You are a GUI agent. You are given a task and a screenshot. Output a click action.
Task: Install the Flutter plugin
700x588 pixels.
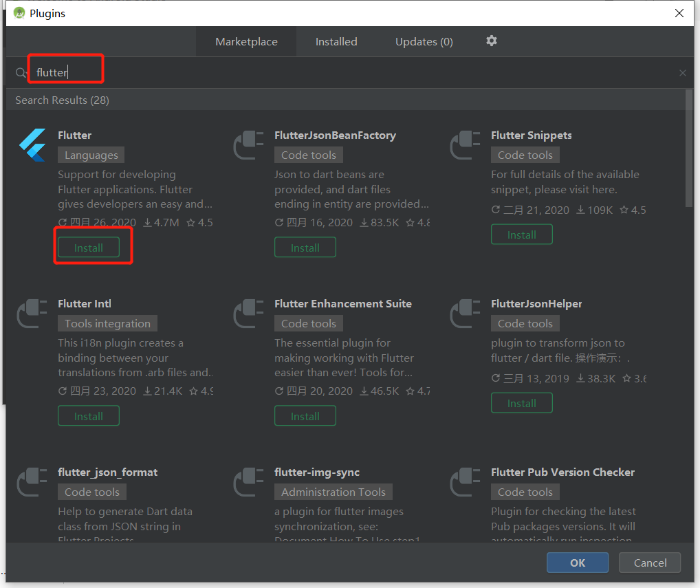pos(89,248)
